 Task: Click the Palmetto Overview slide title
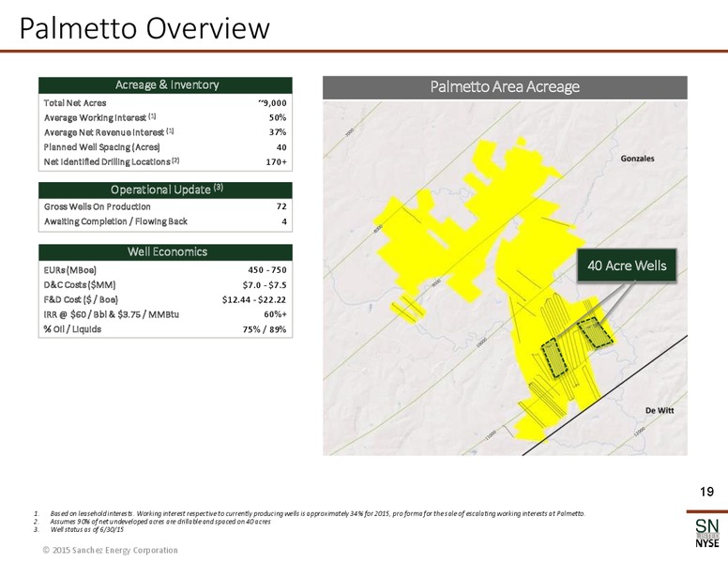144,29
